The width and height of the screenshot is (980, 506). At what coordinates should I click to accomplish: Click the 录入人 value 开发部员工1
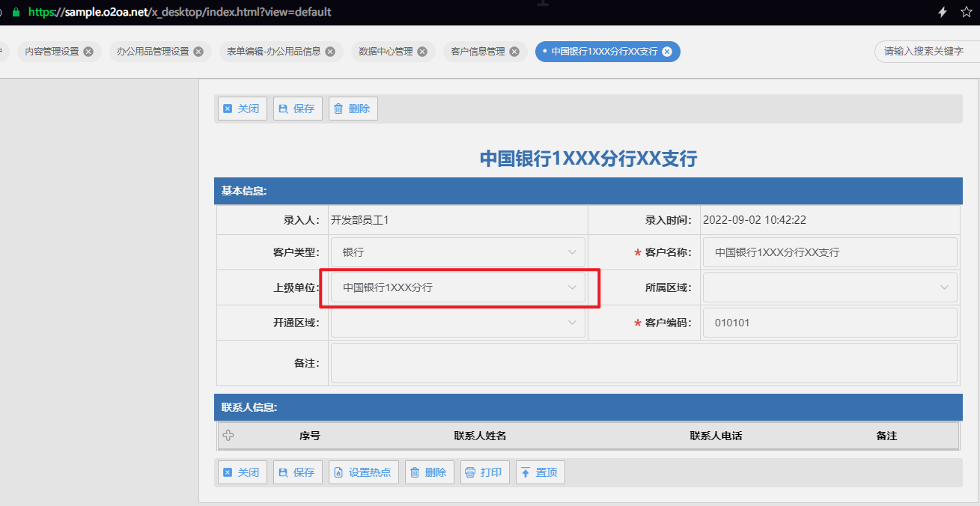coord(360,220)
